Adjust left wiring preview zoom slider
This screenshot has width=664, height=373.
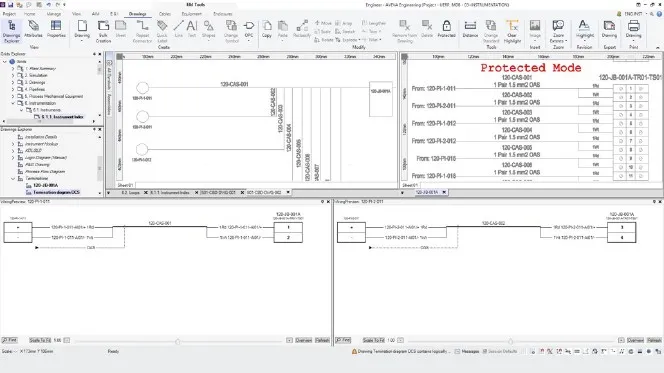pos(177,341)
